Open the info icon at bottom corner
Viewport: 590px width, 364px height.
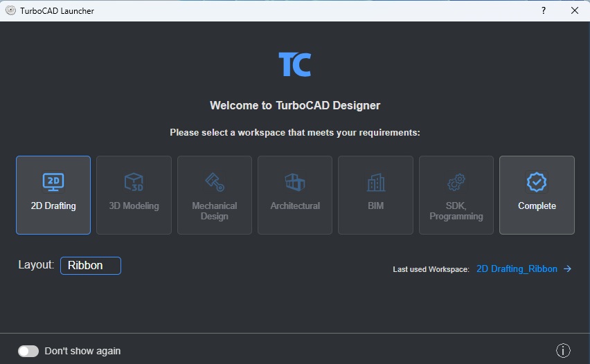[563, 350]
